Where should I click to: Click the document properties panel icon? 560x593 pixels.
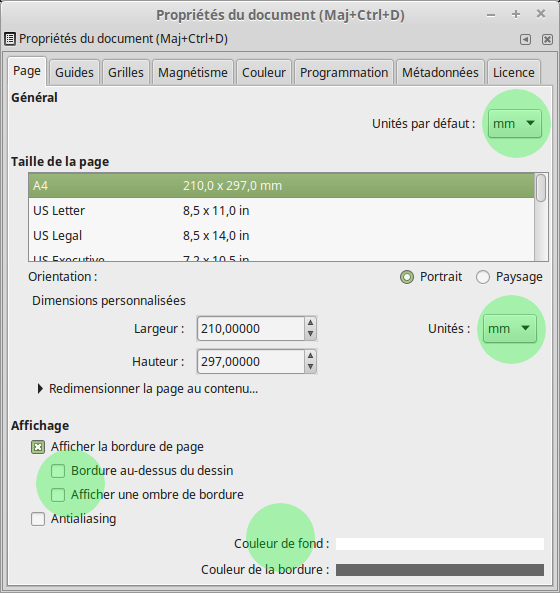click(10, 39)
